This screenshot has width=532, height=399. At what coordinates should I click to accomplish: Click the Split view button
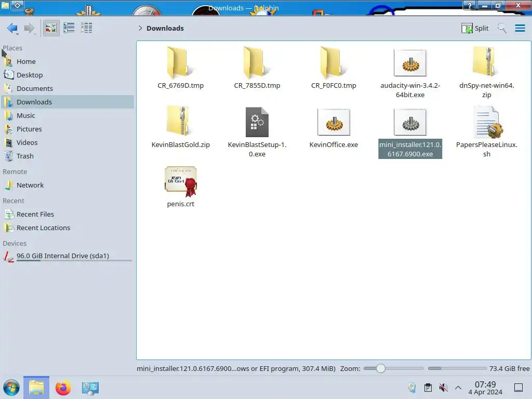click(475, 28)
